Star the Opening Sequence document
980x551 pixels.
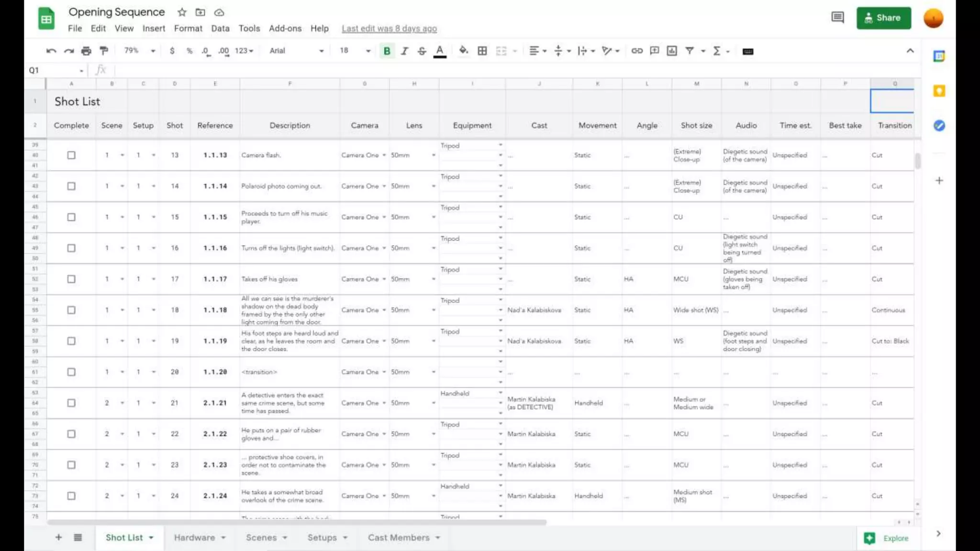(182, 12)
